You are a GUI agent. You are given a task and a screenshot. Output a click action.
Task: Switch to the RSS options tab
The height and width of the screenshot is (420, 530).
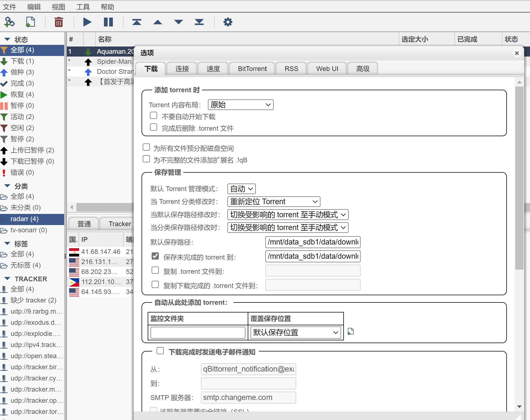click(291, 69)
